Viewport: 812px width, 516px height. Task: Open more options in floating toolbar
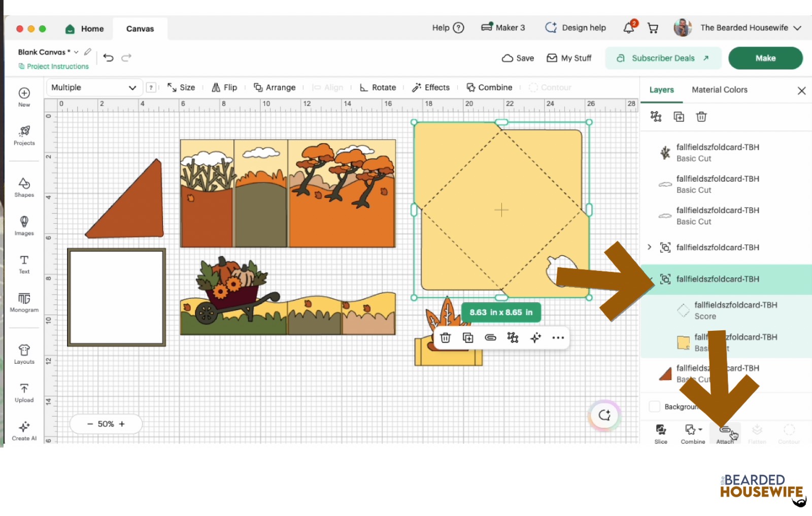coord(558,337)
